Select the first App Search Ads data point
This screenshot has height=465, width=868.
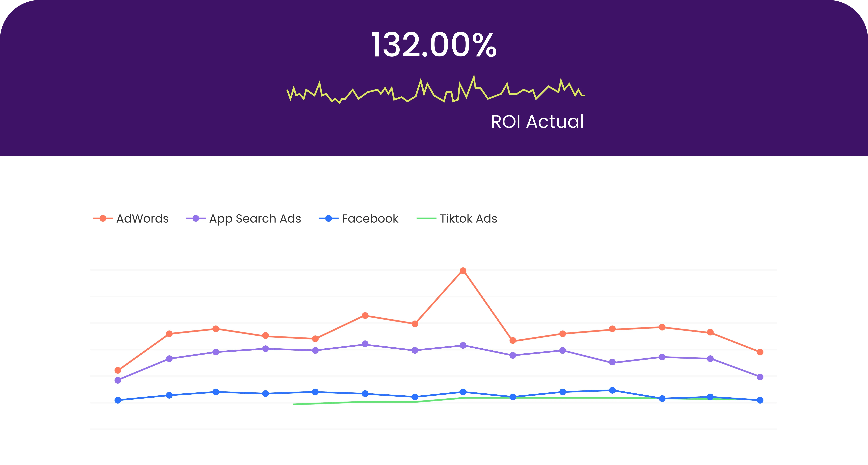click(118, 380)
